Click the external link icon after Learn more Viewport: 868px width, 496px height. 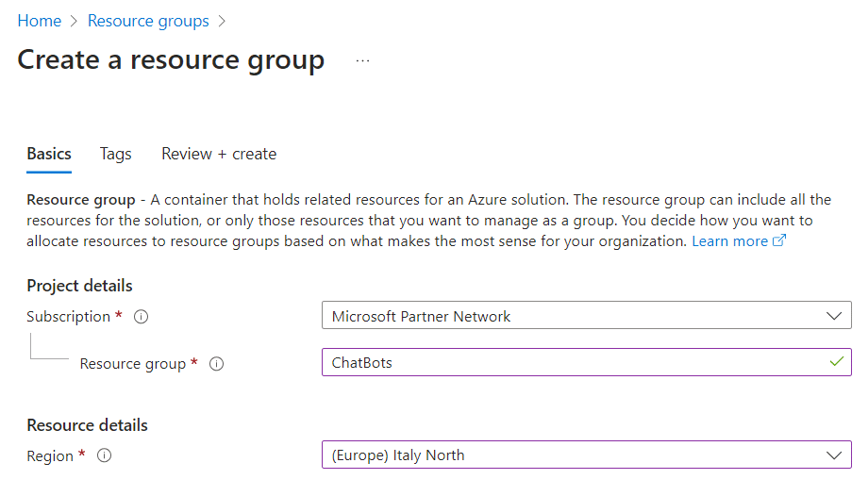coord(779,240)
